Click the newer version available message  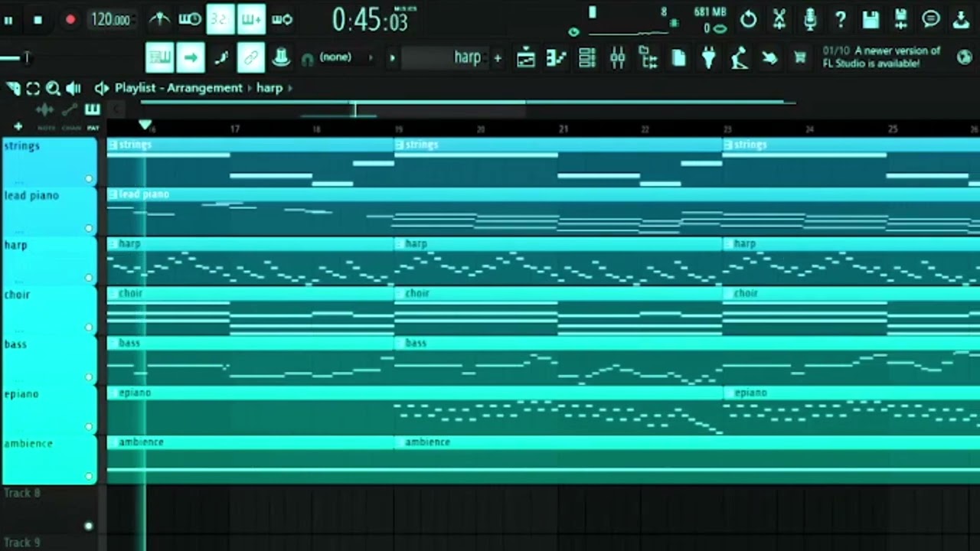881,57
